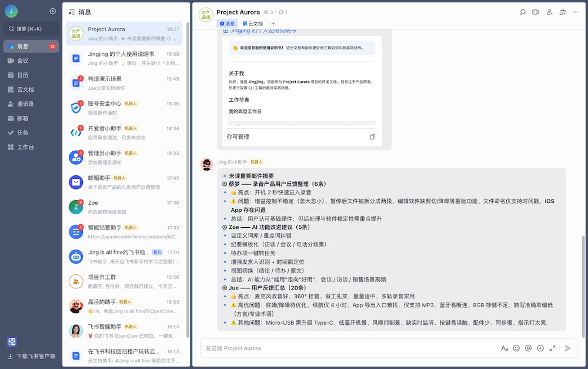Start a video call from the chat header
This screenshot has width=588, height=369.
[537, 12]
